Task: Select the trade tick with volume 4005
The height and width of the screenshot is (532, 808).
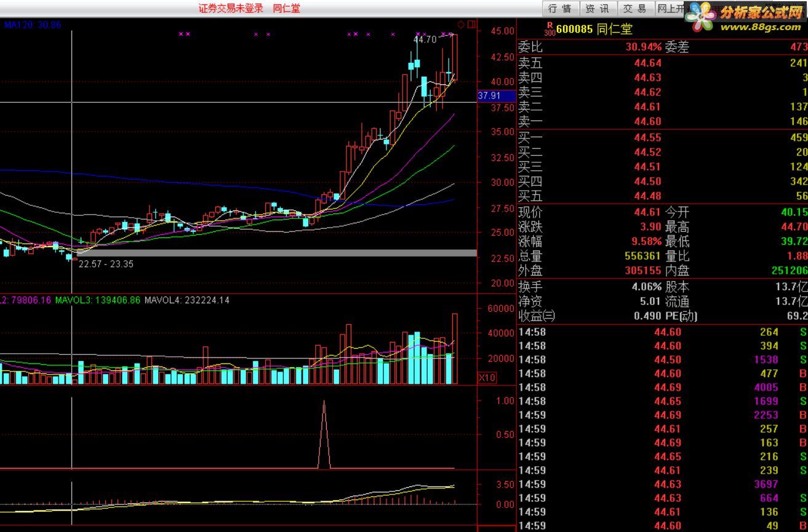Action: point(663,387)
